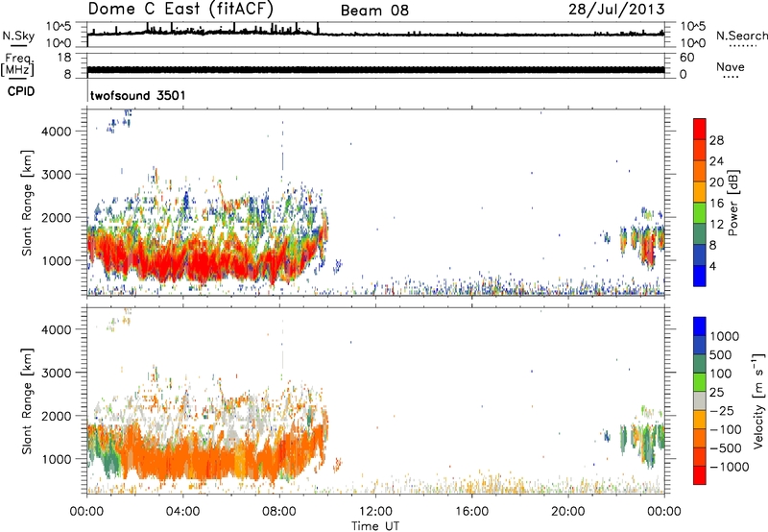
Task: Click the red high-power backscatter band near 04:00
Action: tap(194, 264)
